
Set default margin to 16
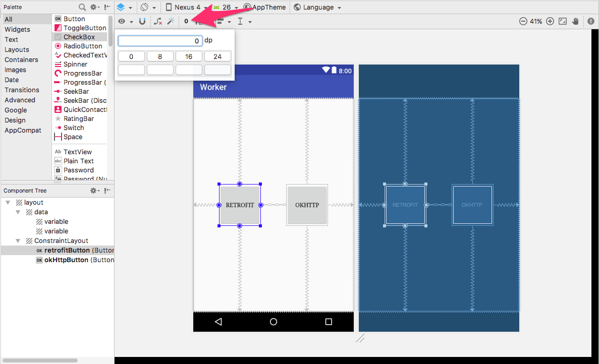[x=189, y=56]
